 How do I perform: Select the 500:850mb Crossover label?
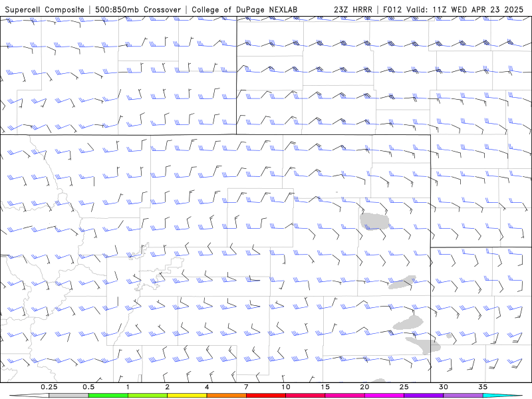point(138,9)
